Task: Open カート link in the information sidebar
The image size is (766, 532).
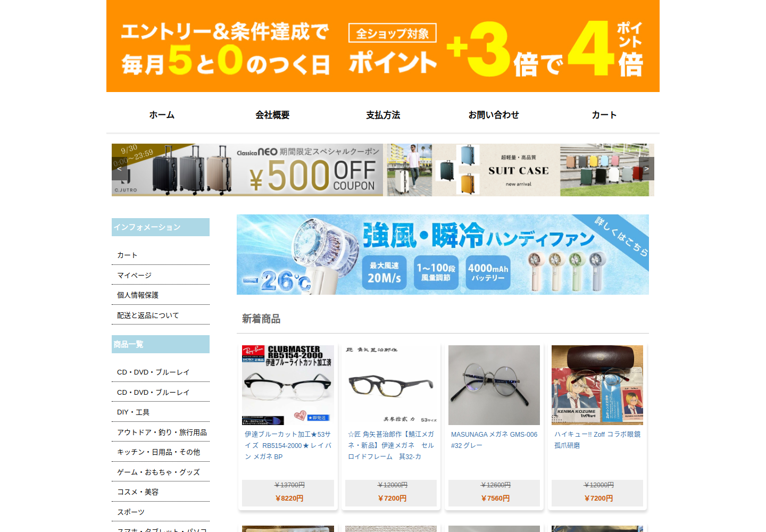Action: pos(127,255)
